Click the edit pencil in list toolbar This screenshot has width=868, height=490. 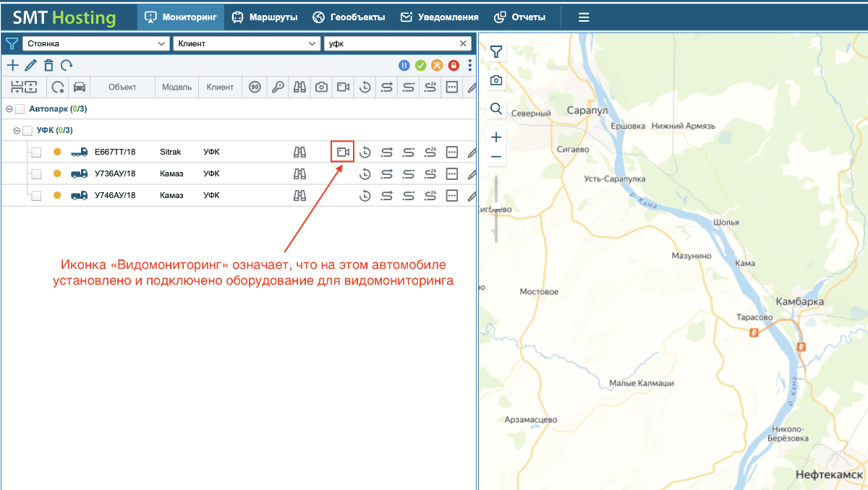pos(30,65)
